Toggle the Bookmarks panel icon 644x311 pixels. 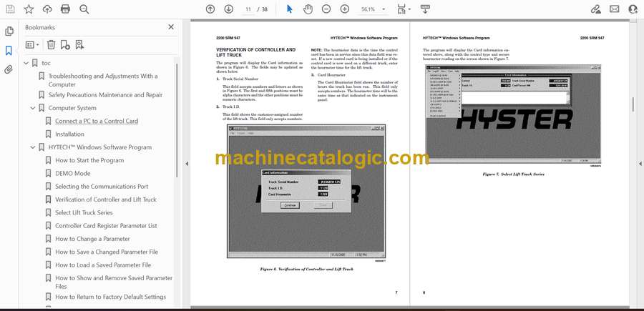click(9, 51)
